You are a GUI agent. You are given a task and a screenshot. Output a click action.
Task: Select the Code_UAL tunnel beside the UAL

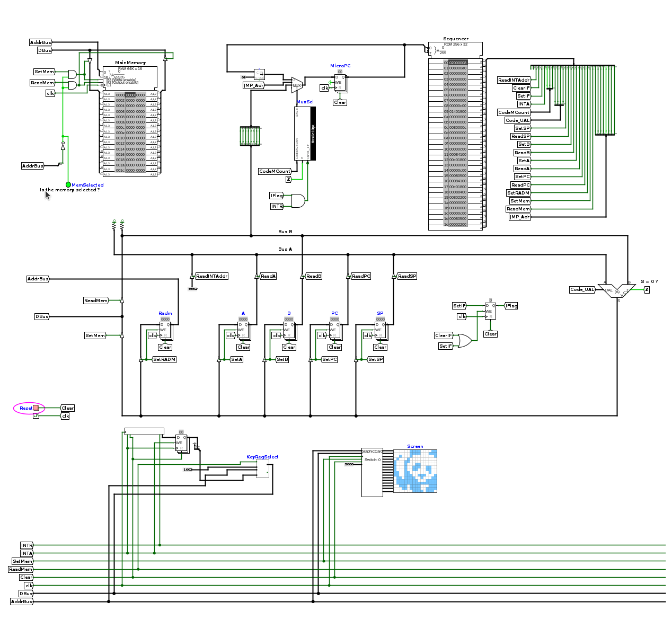[x=582, y=290]
